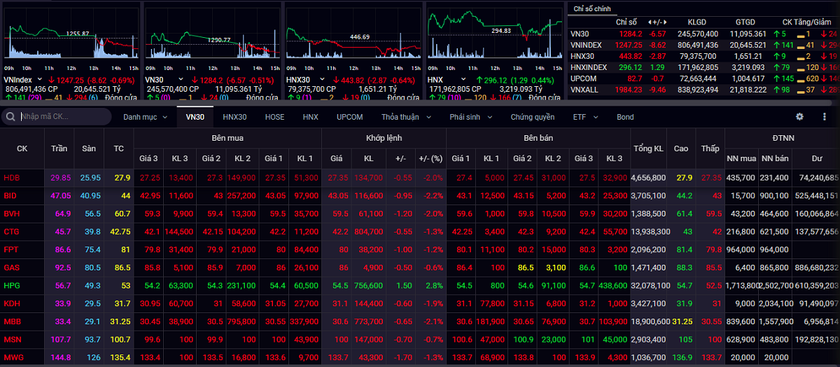Click right arrow beside +/- in Chỉ số chính
The image size is (840, 367).
(664, 23)
